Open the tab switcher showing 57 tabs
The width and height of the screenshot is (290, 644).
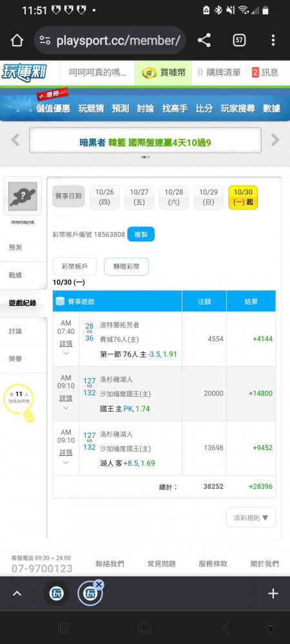coord(239,40)
